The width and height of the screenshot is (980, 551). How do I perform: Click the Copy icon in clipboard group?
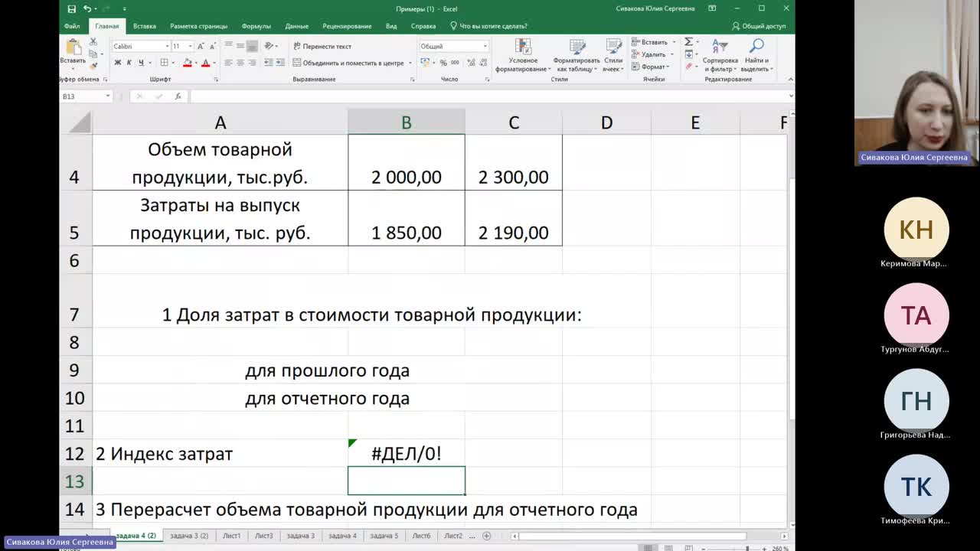tap(93, 54)
